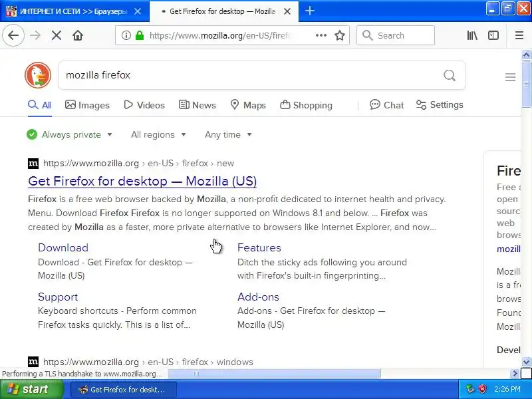Open a new browser tab
The image size is (532, 399).
coord(309,11)
